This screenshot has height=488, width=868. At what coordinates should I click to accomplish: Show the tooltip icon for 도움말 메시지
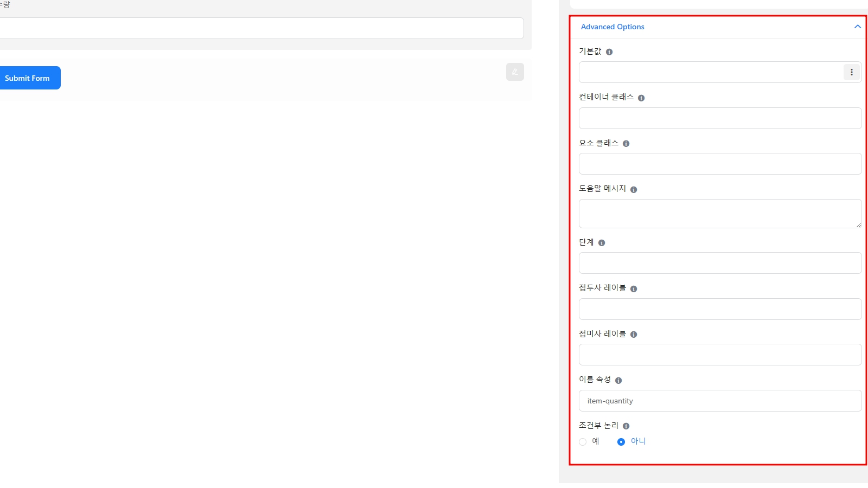point(634,190)
